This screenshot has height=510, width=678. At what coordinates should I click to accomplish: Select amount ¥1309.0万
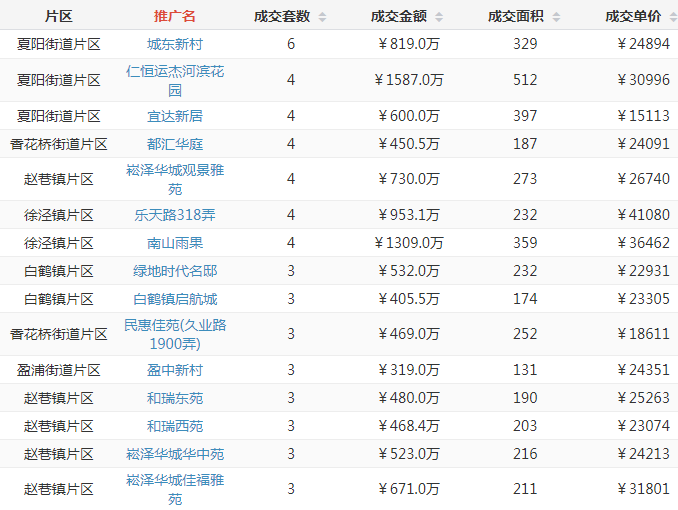[x=409, y=243]
